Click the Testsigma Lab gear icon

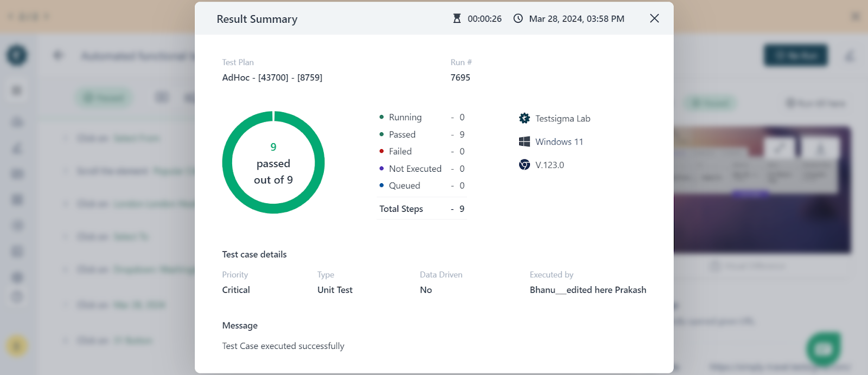(524, 118)
